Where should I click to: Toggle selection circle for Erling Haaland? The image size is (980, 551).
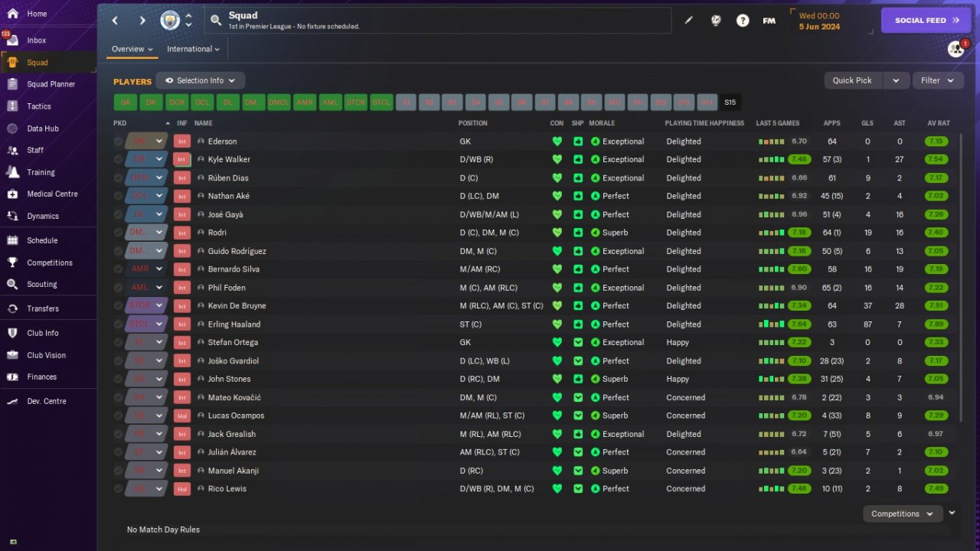click(x=118, y=324)
